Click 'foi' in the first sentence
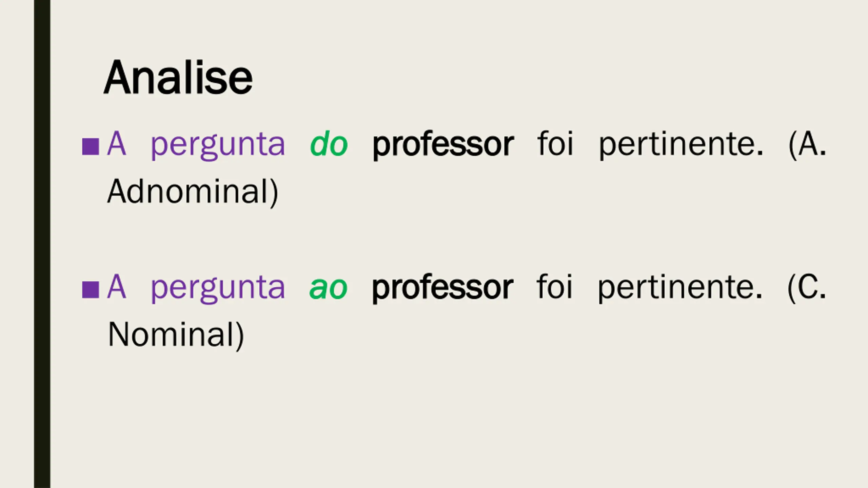Viewport: 868px width, 488px height. tap(555, 143)
